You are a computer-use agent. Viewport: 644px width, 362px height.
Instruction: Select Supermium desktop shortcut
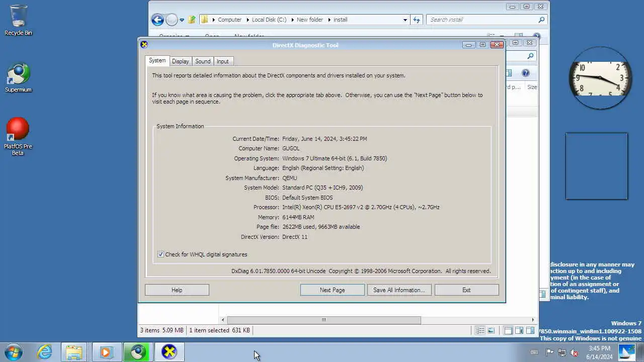[x=18, y=78]
